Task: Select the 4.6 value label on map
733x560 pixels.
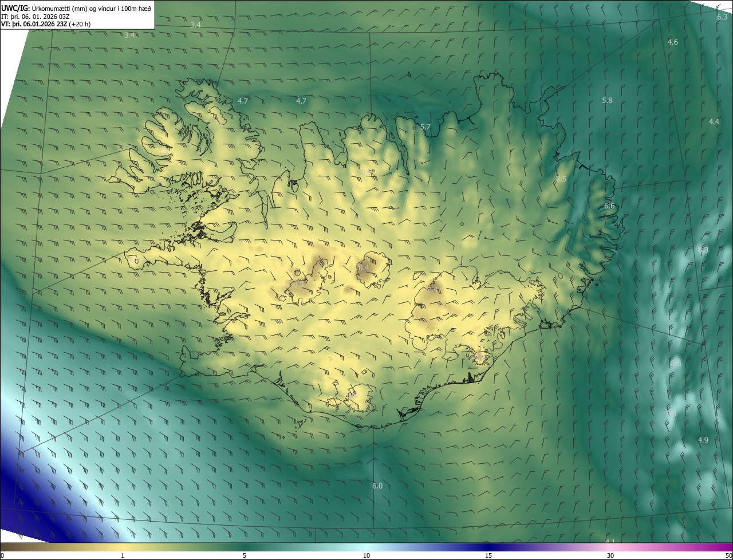Action: tap(673, 42)
